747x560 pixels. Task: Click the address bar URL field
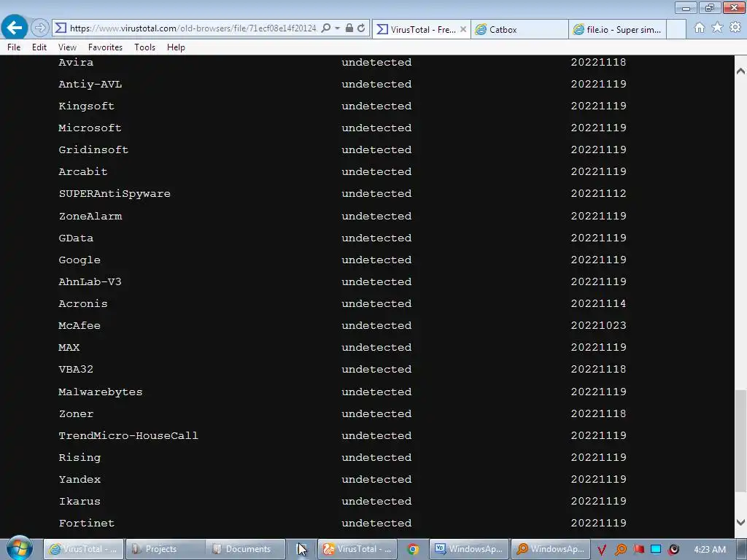click(193, 28)
